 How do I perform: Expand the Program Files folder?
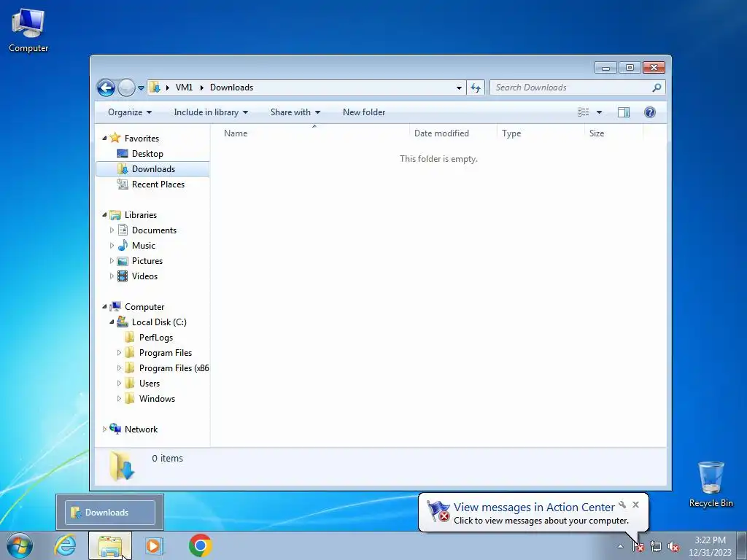tap(119, 353)
